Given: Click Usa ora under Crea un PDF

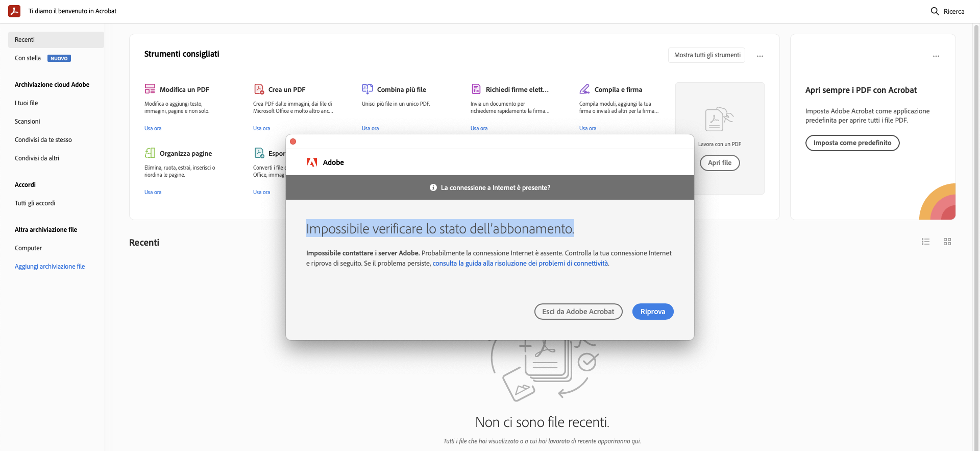Looking at the screenshot, I should (261, 128).
